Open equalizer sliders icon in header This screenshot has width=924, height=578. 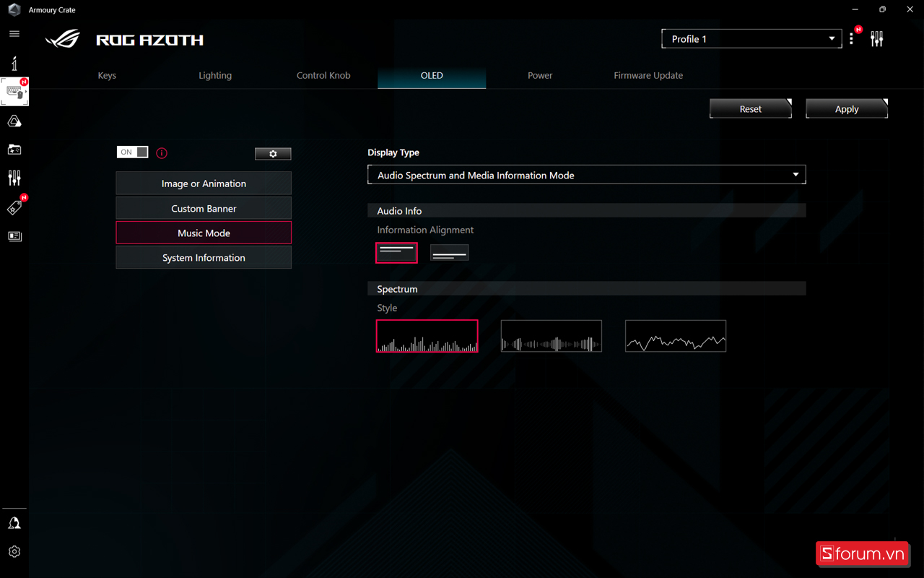876,39
